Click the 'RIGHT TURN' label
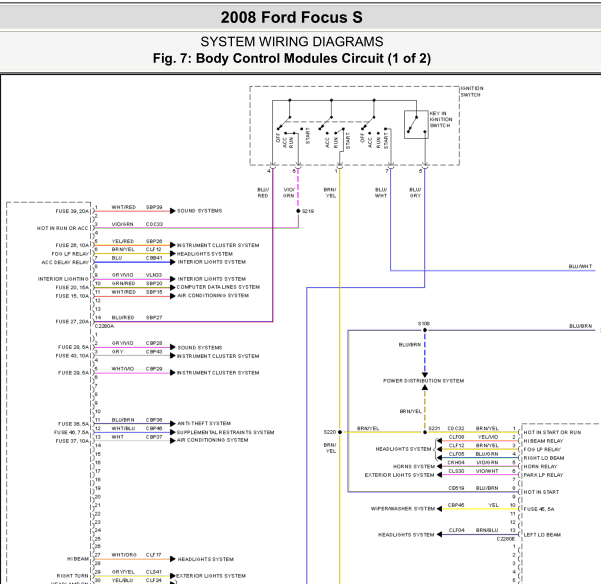Viewport: 601px width, 584px height. (x=72, y=576)
